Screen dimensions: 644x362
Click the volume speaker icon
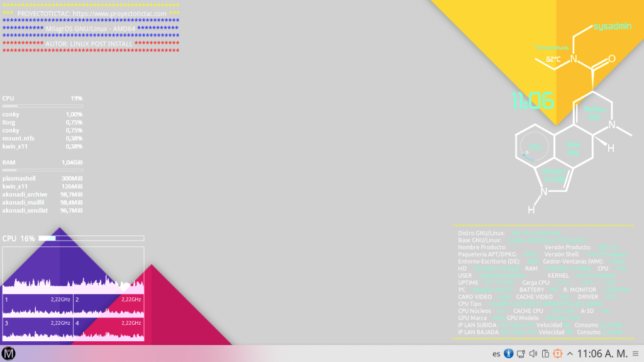pyautogui.click(x=533, y=353)
